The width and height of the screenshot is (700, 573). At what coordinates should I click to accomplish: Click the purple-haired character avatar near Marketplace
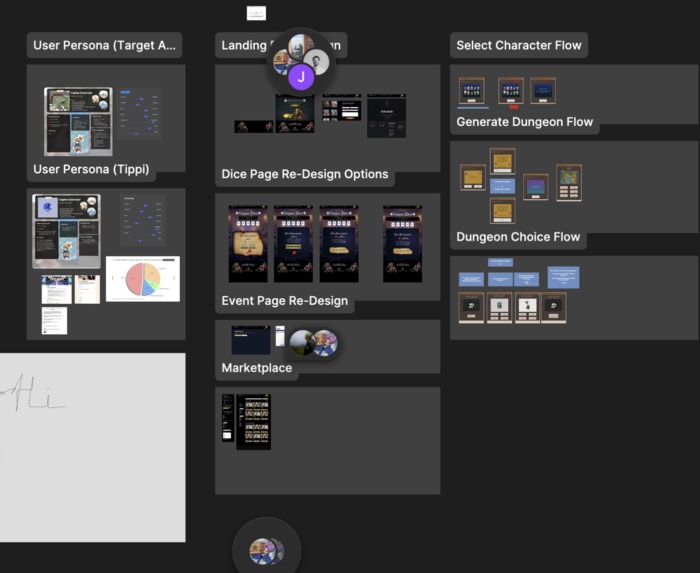pos(325,343)
